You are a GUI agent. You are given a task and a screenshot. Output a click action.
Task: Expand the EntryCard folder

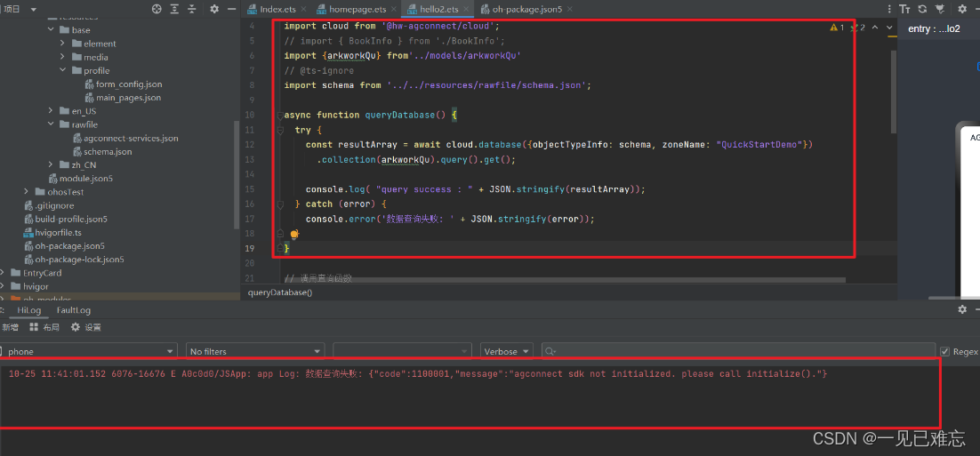point(4,273)
